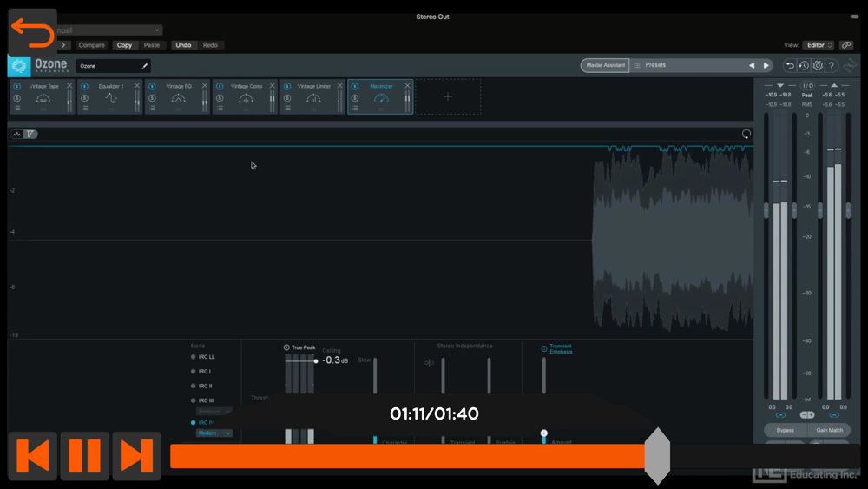Open Vintage Tape module preset list
This screenshot has height=489, width=868.
pyautogui.click(x=17, y=108)
